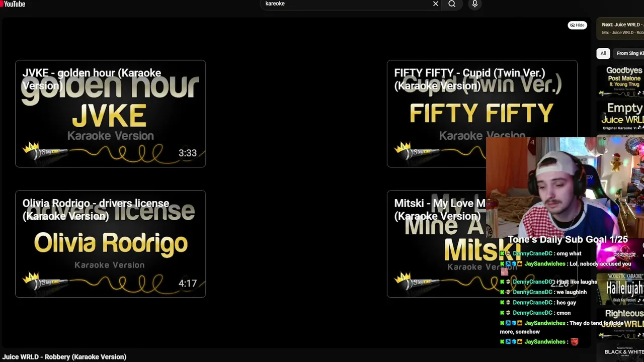Click the magnifier search button
The width and height of the screenshot is (644, 362).
pos(452,4)
